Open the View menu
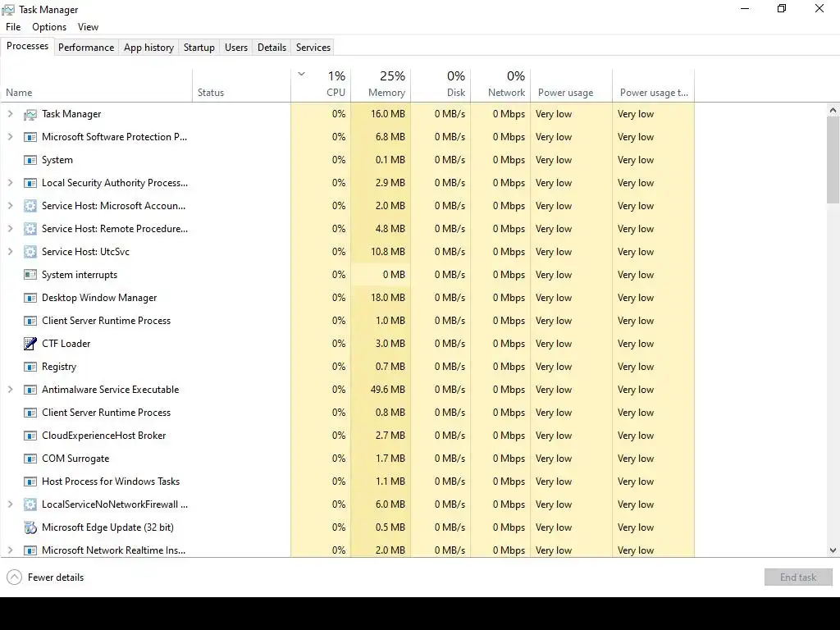The width and height of the screenshot is (840, 630). pos(88,27)
